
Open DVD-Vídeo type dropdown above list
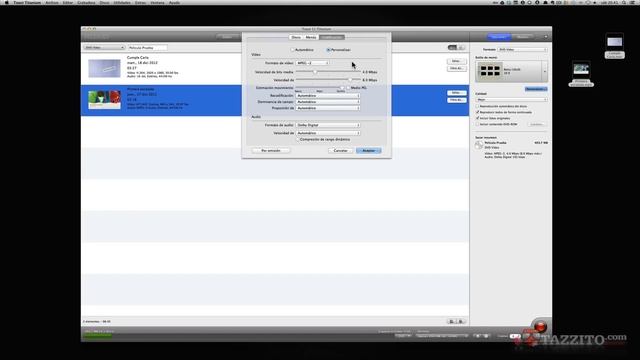(104, 48)
